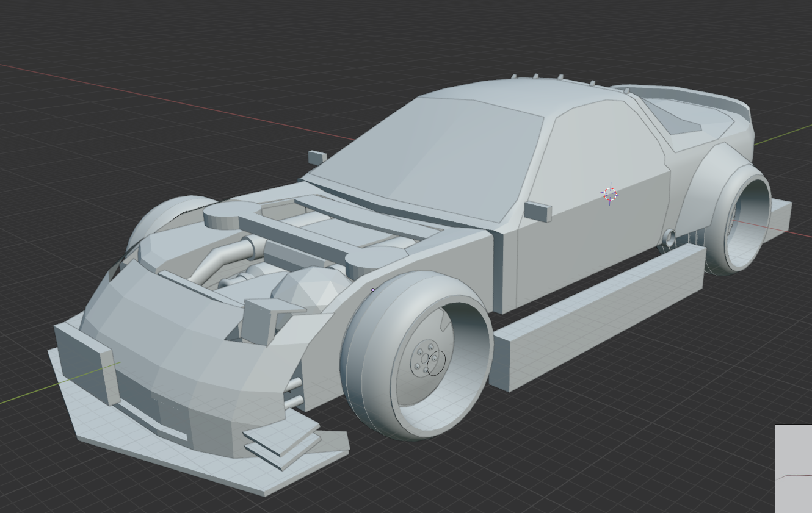
Task: Select the small roof fins on the roofline
Action: click(553, 79)
